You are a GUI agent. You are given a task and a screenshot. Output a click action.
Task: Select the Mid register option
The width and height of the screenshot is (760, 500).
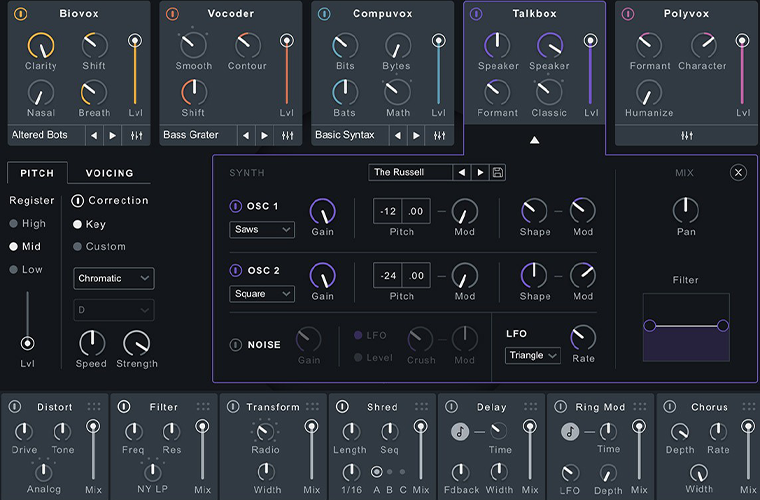tap(25, 247)
